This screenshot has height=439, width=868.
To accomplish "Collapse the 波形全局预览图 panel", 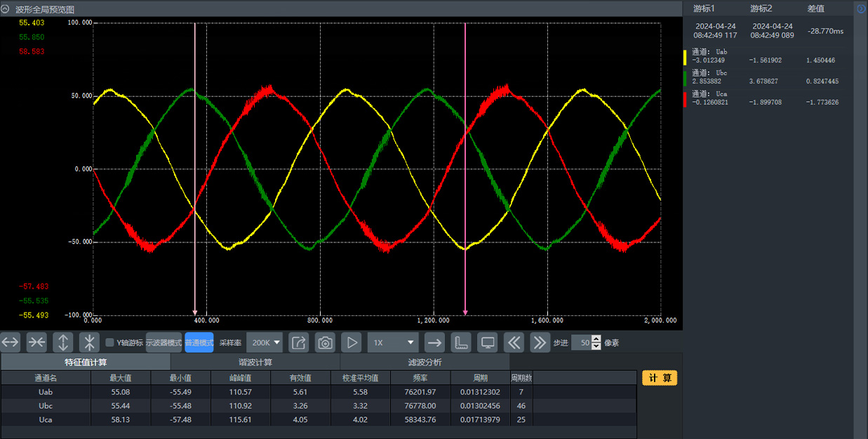I will pos(6,9).
